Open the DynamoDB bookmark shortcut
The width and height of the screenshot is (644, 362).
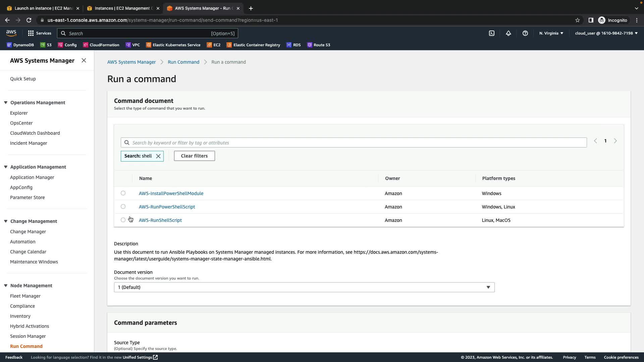[x=20, y=45]
